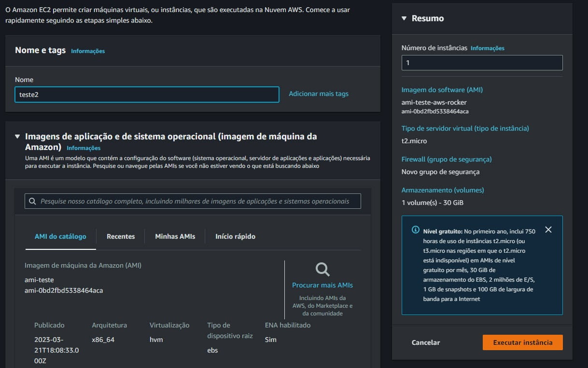Screen dimensions: 588x368
Task: Open Informações link under Imagens de aplicação heading
Action: click(x=84, y=148)
